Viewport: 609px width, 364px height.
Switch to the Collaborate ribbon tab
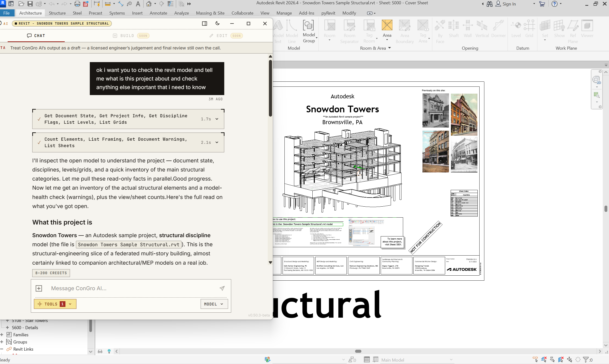point(242,13)
